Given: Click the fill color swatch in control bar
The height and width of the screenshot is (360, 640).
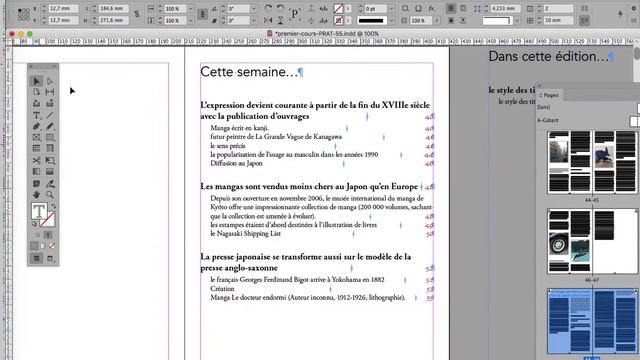Looking at the screenshot, I should (338, 8).
